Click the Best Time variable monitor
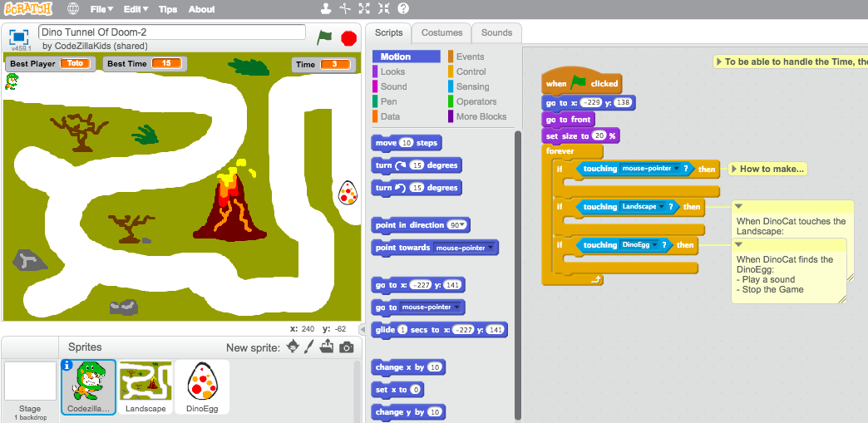Viewport: 868px width, 423px height. coord(145,64)
